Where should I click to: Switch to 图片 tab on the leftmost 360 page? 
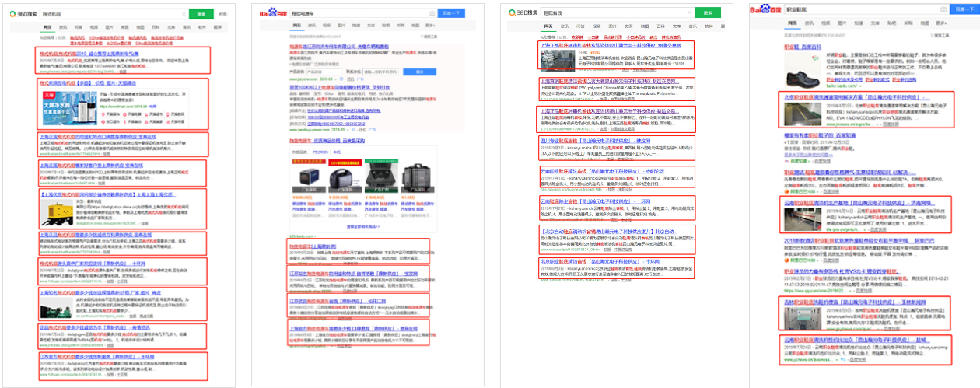tap(108, 26)
